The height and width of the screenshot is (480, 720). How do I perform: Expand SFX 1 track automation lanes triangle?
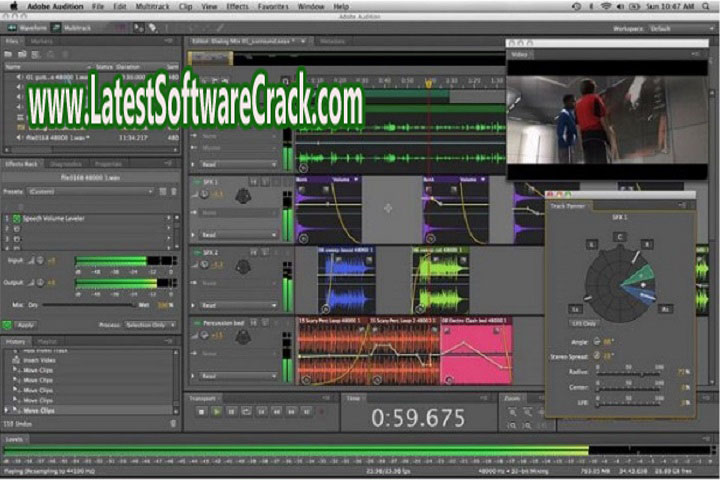pos(193,235)
